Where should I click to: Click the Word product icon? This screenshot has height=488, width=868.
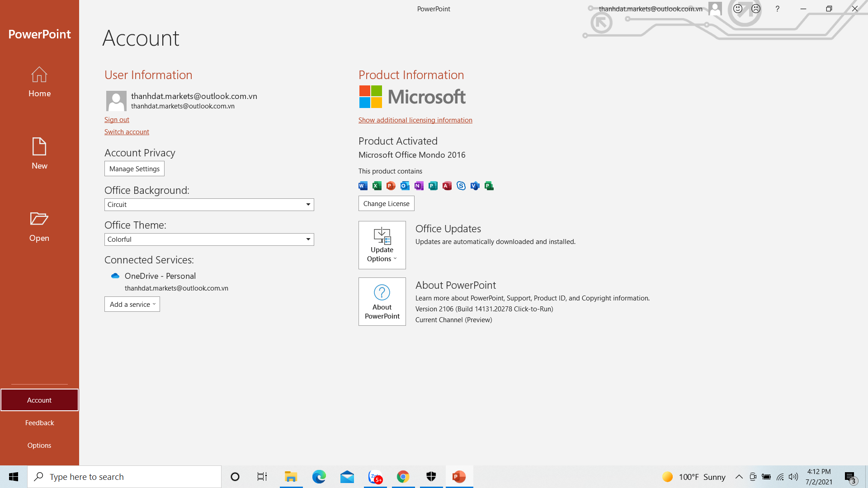click(x=363, y=186)
